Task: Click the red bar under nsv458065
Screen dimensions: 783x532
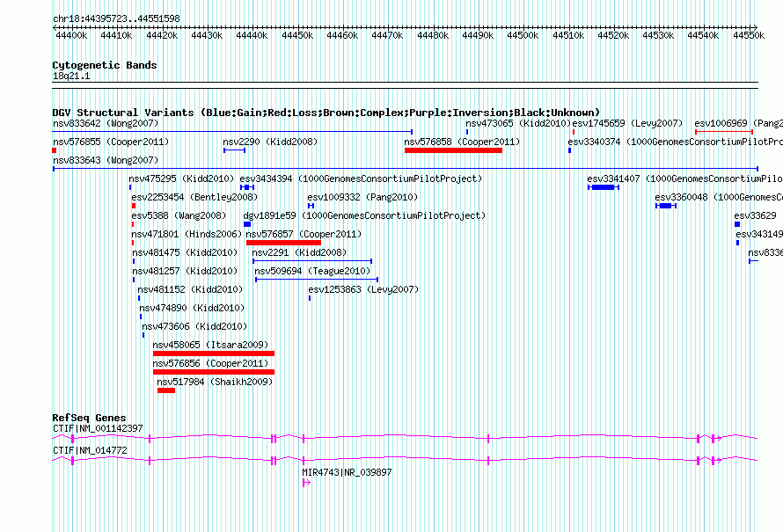Action: coord(214,353)
